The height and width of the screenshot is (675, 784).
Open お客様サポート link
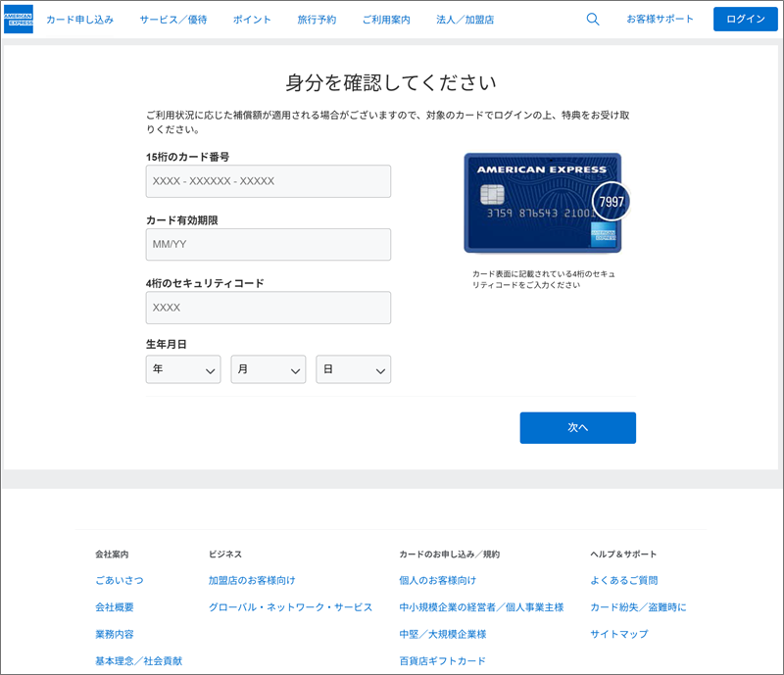(x=660, y=20)
